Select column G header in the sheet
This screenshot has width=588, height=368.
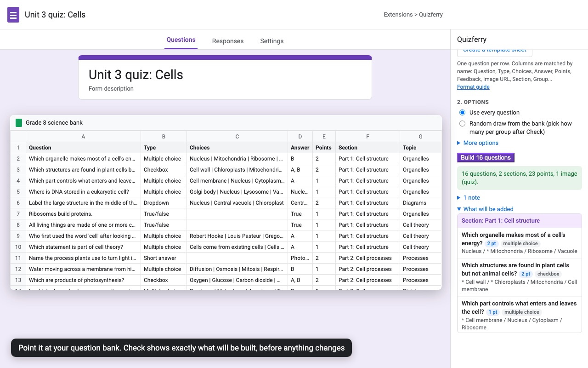point(420,137)
